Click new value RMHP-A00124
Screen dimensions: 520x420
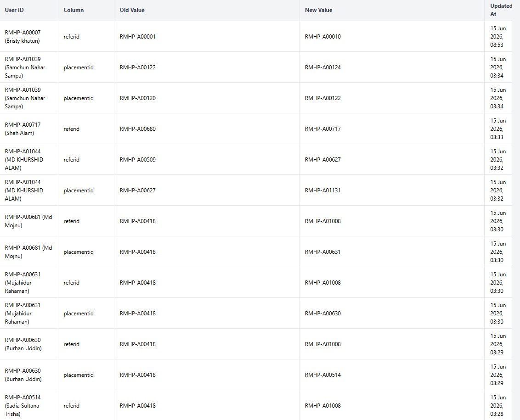click(x=322, y=67)
